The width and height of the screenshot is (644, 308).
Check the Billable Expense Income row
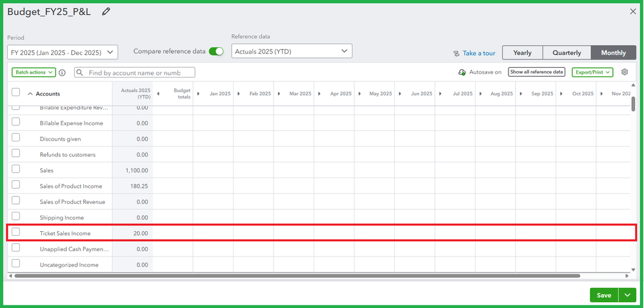pos(15,122)
